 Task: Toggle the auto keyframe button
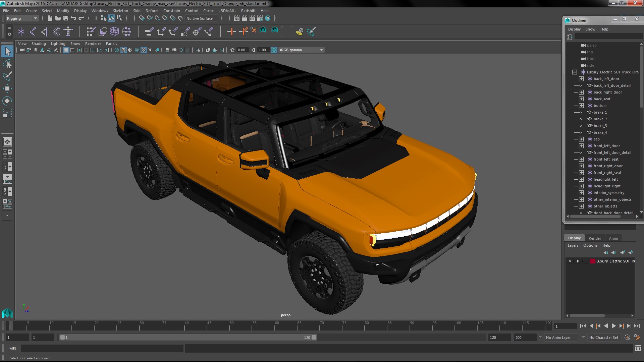627,338
